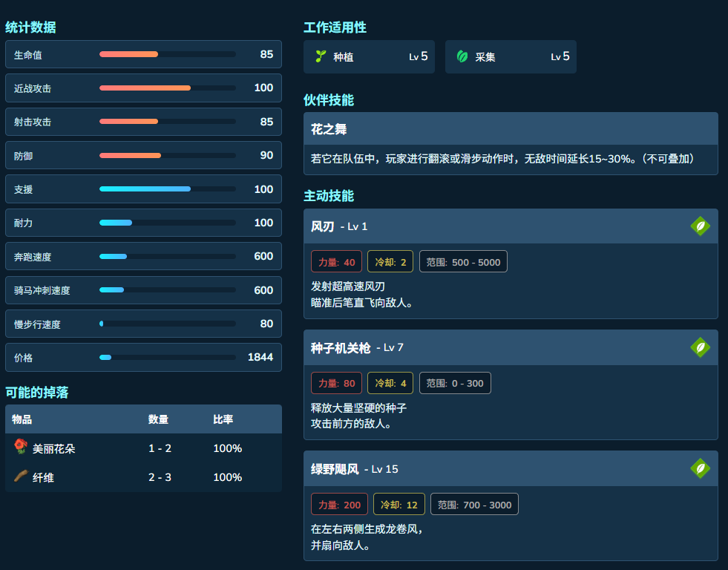Click the 数量 column header
Screen dimensions: 728x570
(x=158, y=419)
